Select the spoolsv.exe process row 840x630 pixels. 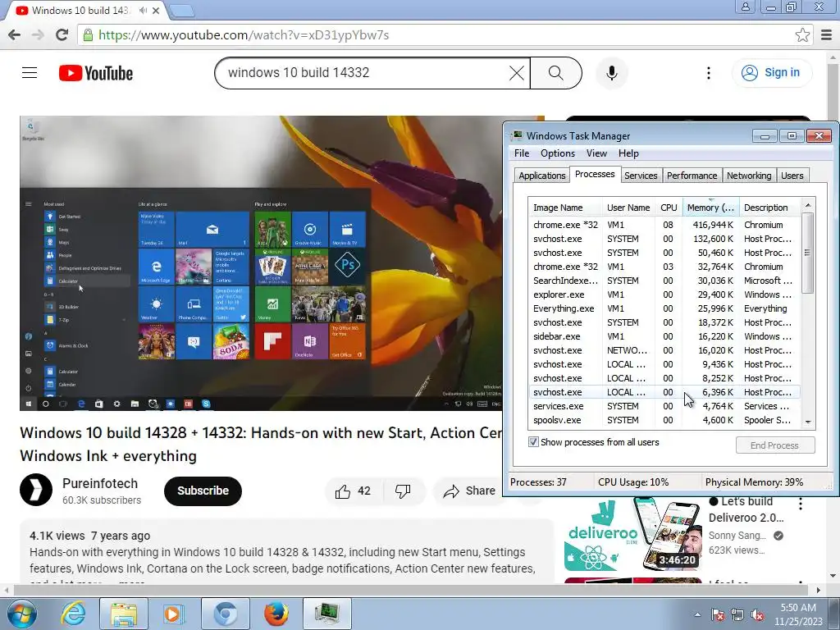[664, 420]
